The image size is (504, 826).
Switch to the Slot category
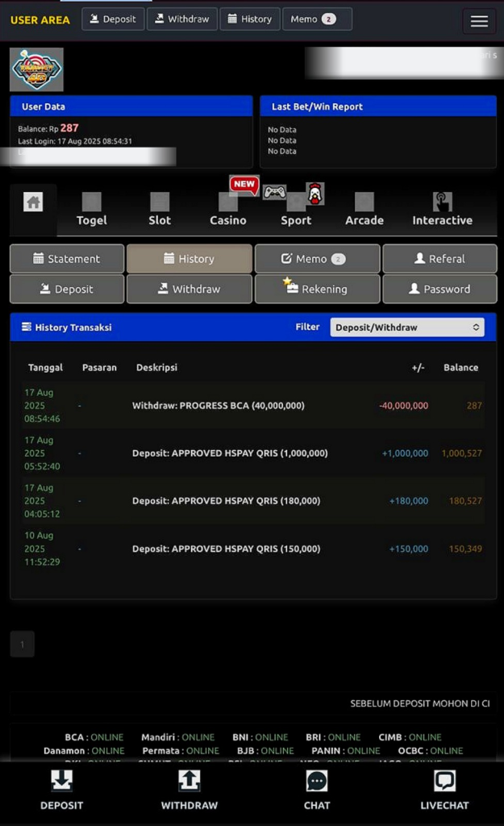(160, 211)
